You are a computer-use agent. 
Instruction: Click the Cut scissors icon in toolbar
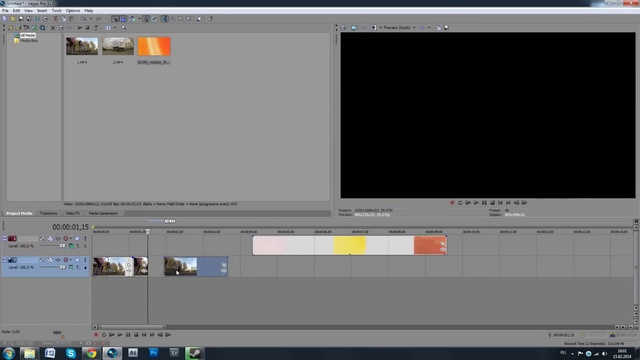55,19
